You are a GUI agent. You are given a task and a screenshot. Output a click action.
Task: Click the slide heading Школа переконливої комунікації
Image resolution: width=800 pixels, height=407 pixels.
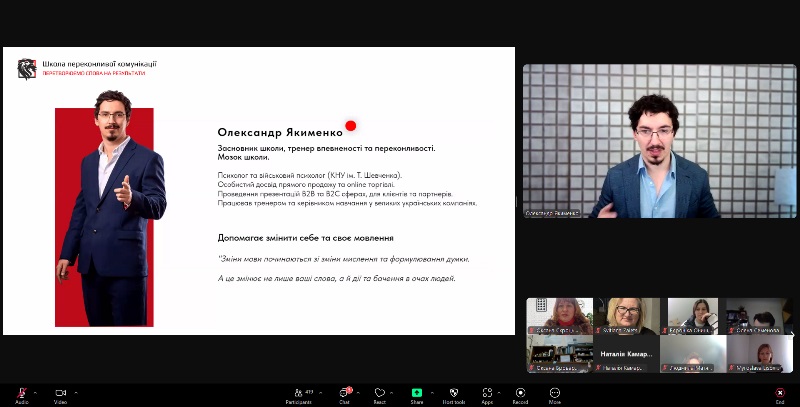click(x=99, y=64)
